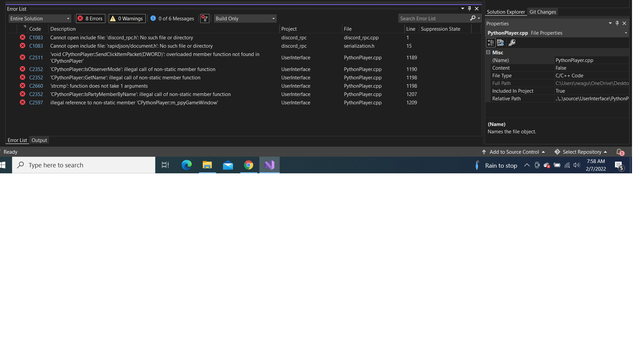Image resolution: width=640 pixels, height=360 pixels.
Task: Open the search options dropdown arrow
Action: 479,18
